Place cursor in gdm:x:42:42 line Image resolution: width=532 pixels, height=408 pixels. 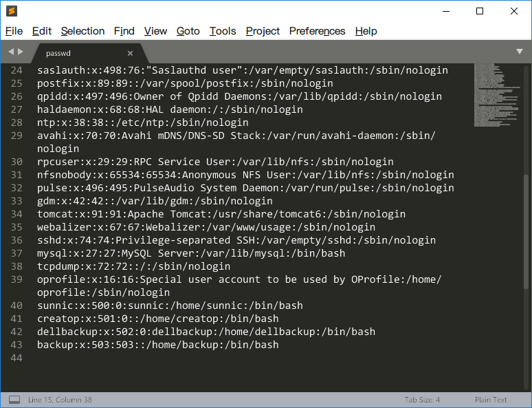[x=155, y=201]
